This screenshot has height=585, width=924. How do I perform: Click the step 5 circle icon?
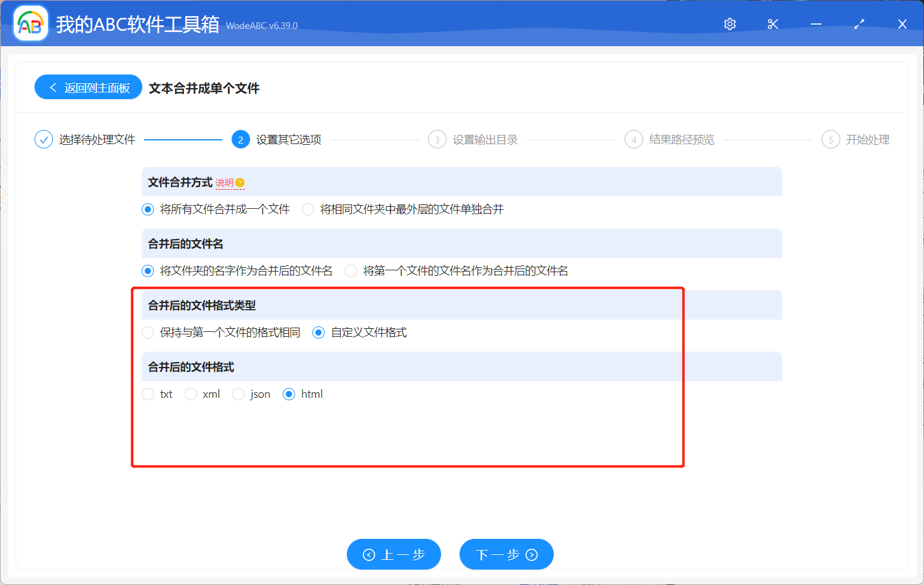pos(830,140)
